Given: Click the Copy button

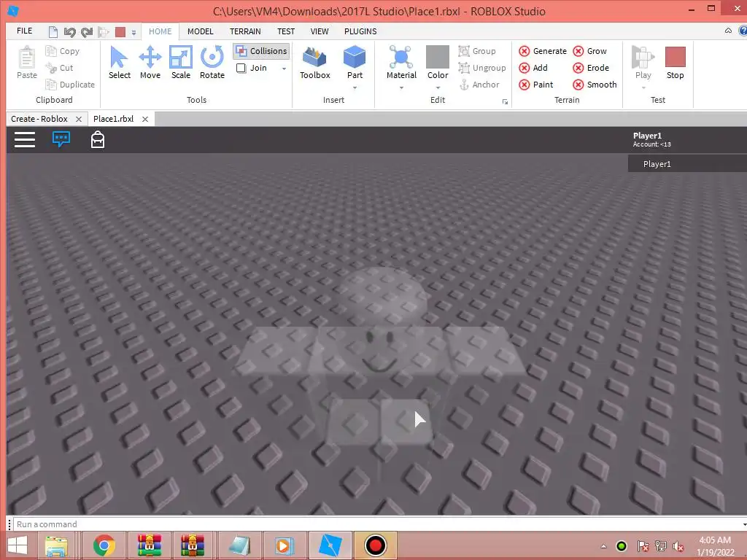Looking at the screenshot, I should tap(63, 51).
